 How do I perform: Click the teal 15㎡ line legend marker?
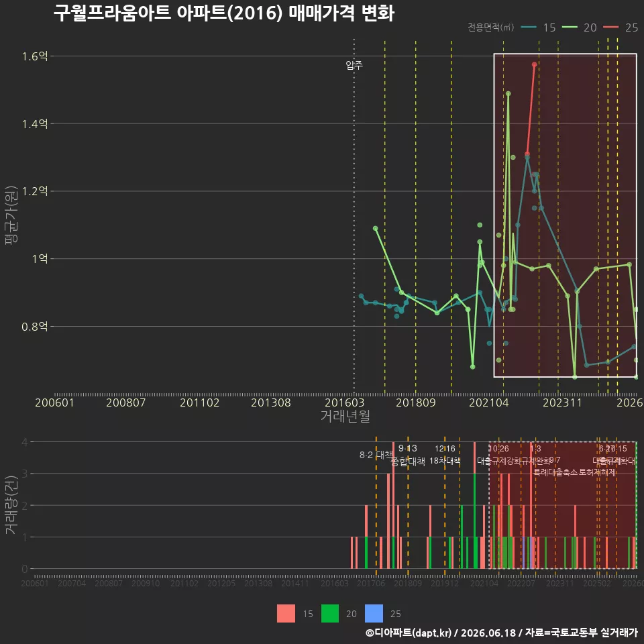[x=529, y=28]
